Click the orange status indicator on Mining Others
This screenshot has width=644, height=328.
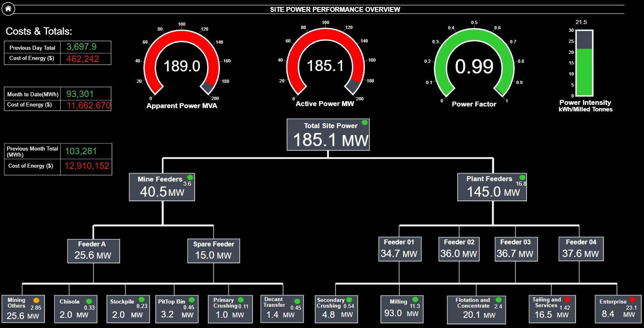click(36, 301)
